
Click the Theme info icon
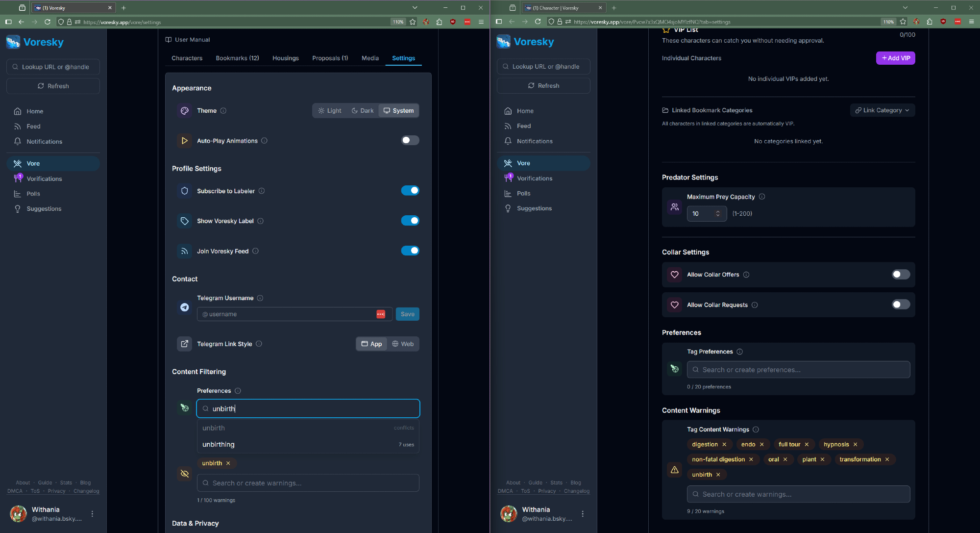click(223, 111)
